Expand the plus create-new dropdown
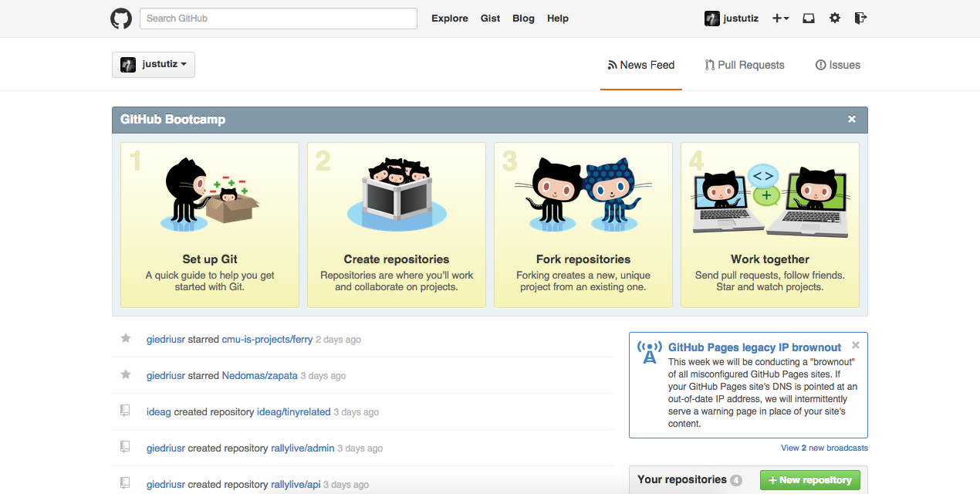The image size is (980, 494). point(780,19)
